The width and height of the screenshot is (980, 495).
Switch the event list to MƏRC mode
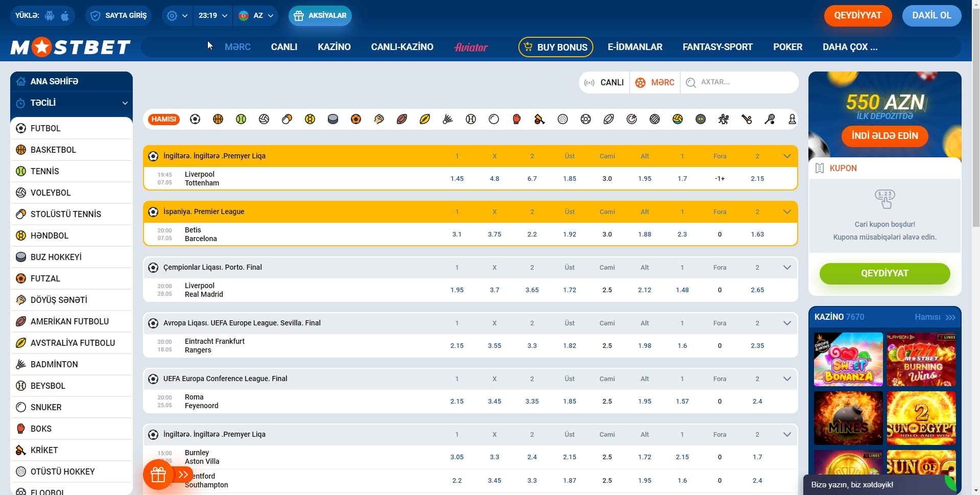tap(655, 82)
